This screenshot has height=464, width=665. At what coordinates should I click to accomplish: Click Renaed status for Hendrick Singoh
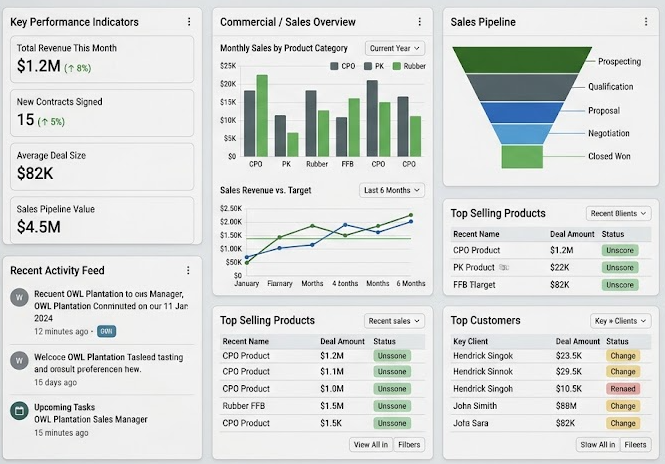tap(623, 389)
